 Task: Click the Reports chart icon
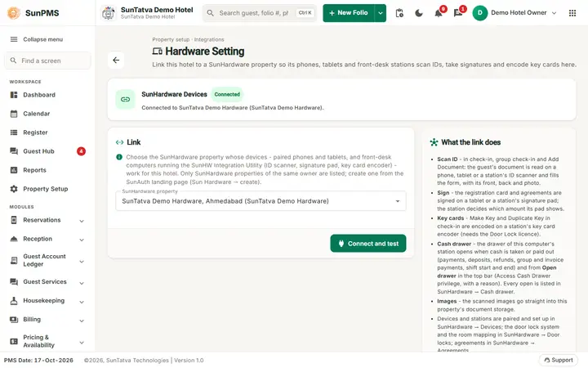[x=14, y=170]
